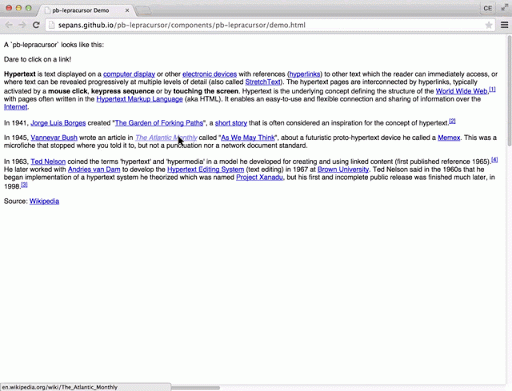Follow the Internet link
This screenshot has width=512, height=391.
[x=16, y=107]
